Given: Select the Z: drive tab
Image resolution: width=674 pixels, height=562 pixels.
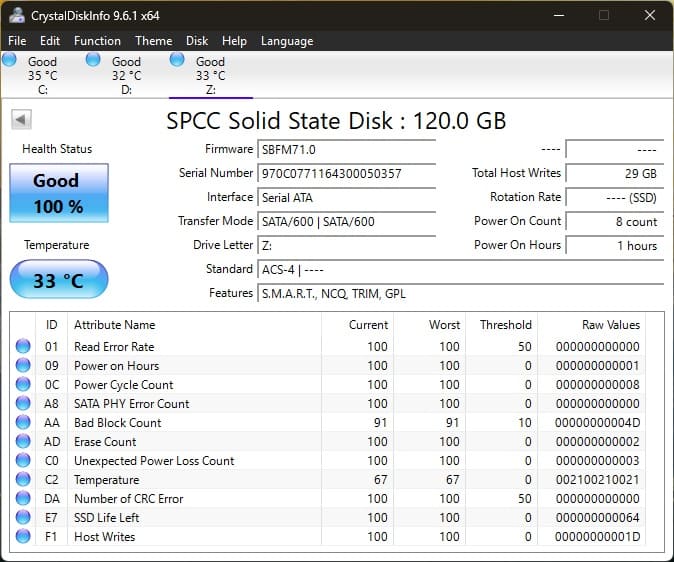Looking at the screenshot, I should (x=211, y=75).
